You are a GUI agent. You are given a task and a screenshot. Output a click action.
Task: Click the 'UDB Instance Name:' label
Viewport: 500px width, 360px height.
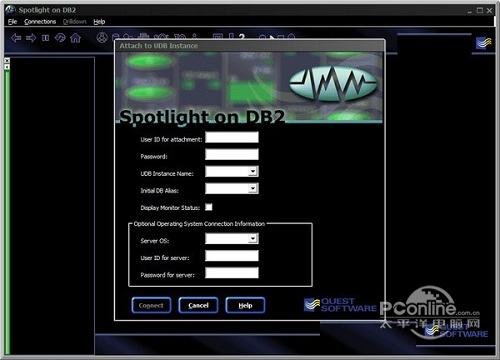(167, 174)
